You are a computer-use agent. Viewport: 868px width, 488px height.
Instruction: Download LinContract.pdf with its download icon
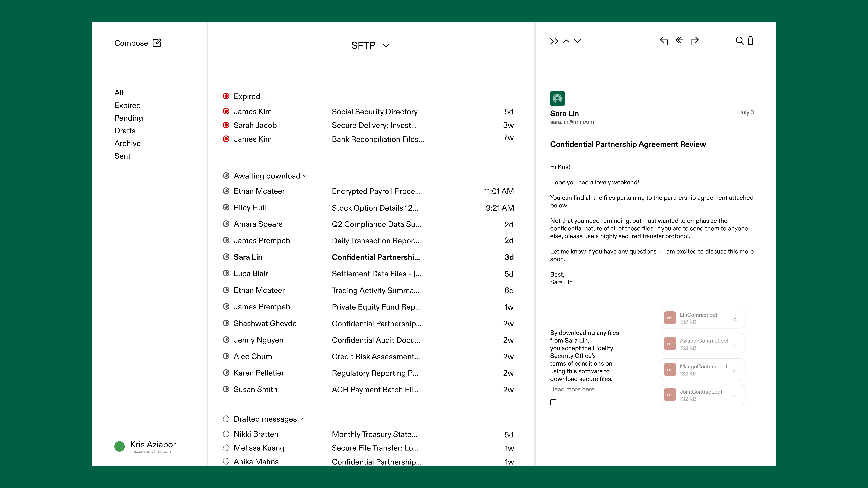735,318
